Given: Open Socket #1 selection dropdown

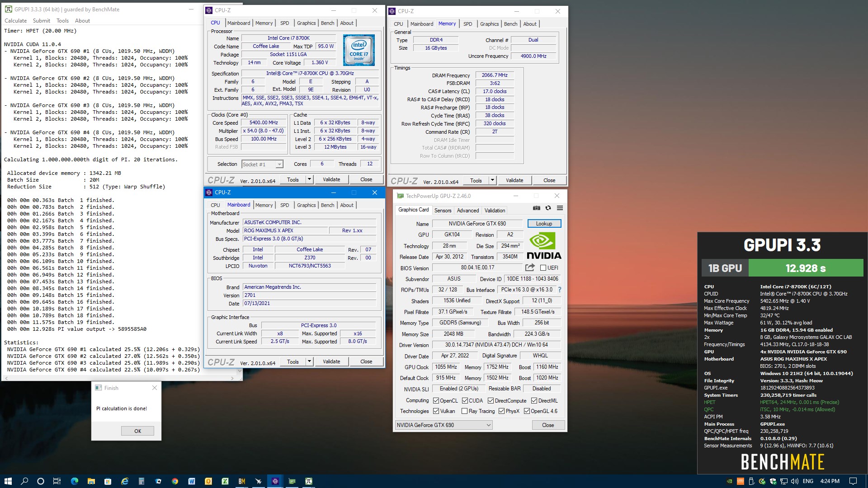Looking at the screenshot, I should click(x=262, y=164).
